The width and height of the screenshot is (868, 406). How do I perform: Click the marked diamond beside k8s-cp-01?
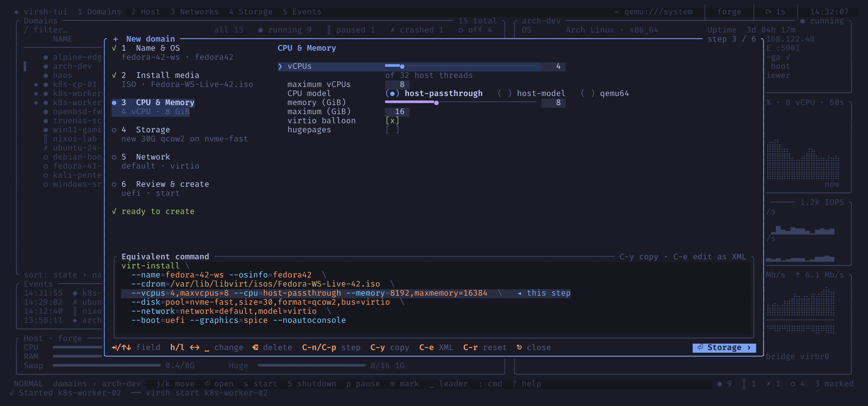click(x=36, y=84)
